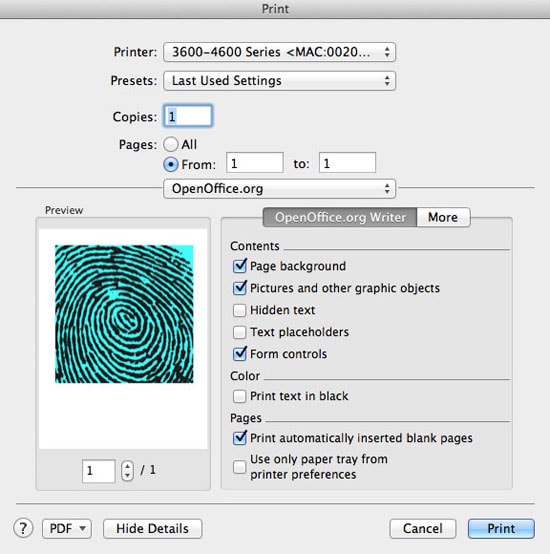
Task: Click the preview page stepper arrows
Action: [127, 471]
